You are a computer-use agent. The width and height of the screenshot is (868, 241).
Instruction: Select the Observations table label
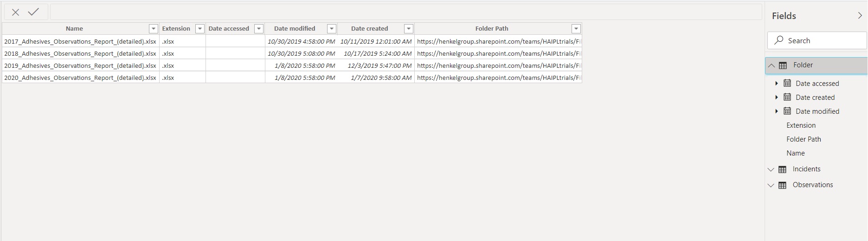point(813,185)
